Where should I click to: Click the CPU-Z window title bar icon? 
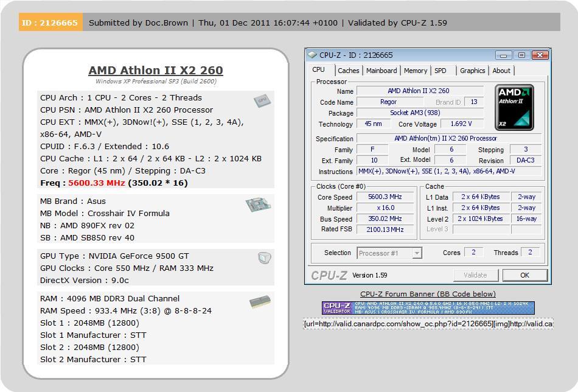tap(312, 55)
